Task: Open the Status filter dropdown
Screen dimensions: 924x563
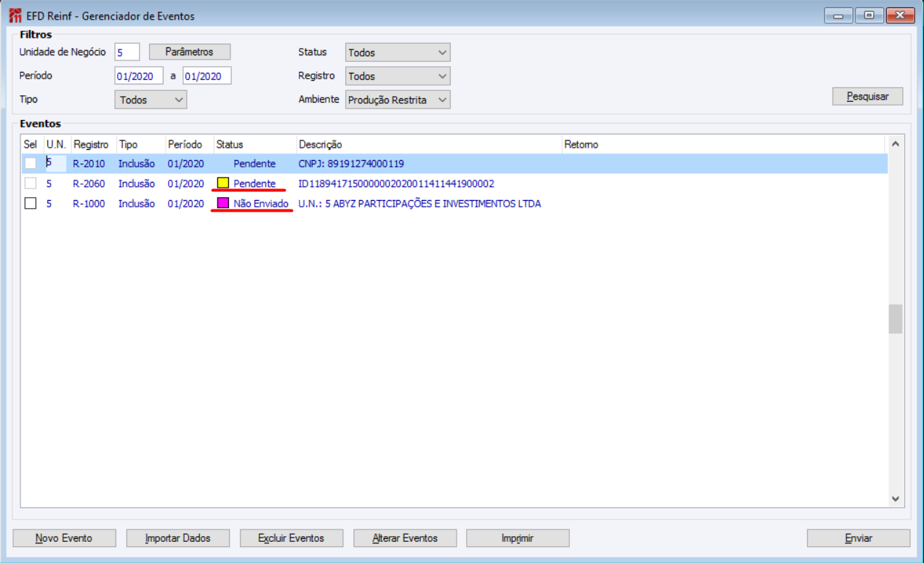Action: coord(398,52)
